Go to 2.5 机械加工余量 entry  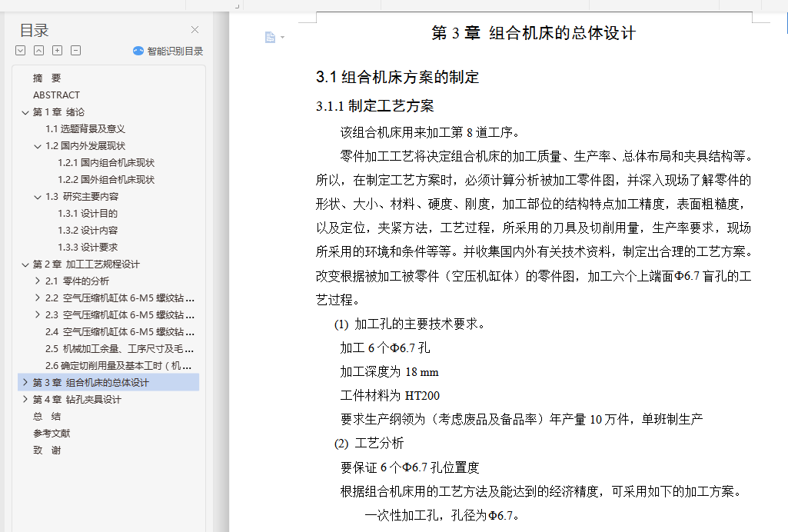[x=120, y=348]
